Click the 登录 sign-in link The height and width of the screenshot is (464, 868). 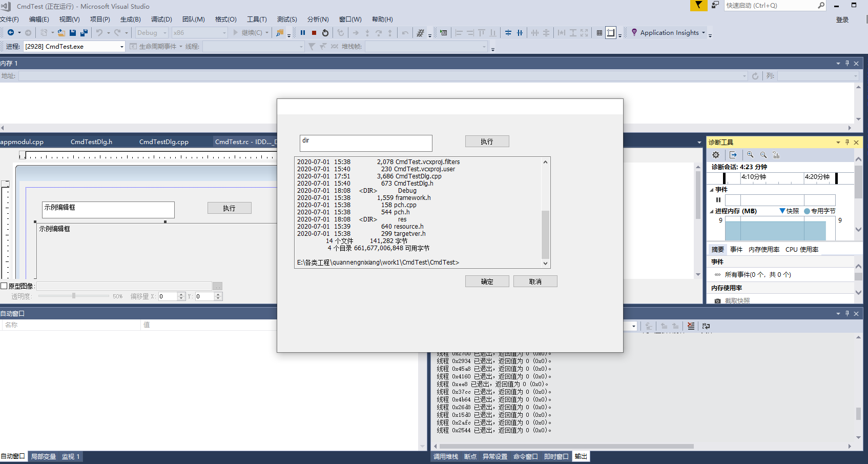[x=842, y=19]
